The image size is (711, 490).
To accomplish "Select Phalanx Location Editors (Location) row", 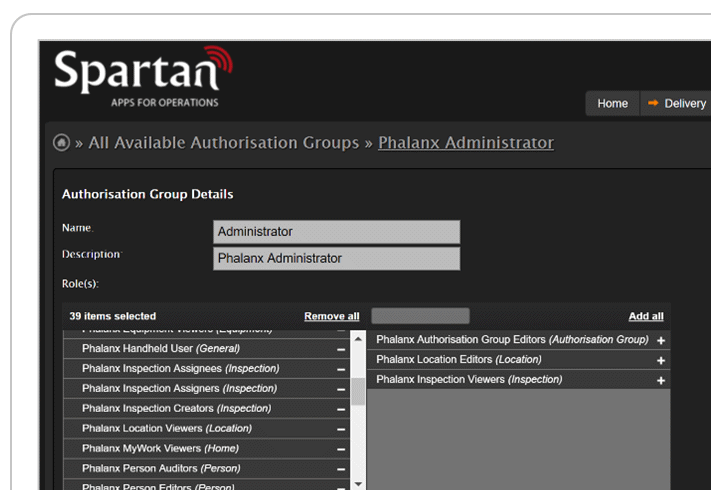I will click(518, 359).
